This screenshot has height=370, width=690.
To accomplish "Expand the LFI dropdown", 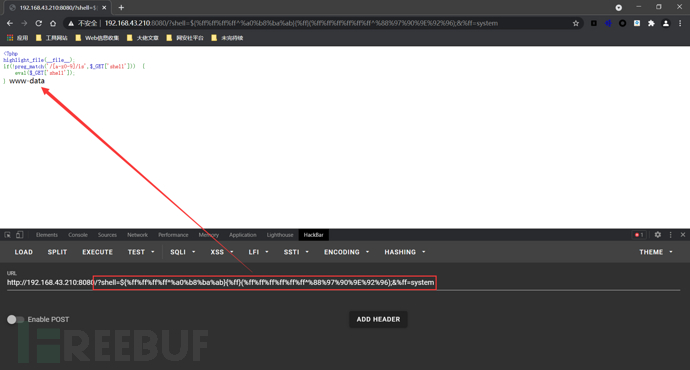I will (258, 252).
